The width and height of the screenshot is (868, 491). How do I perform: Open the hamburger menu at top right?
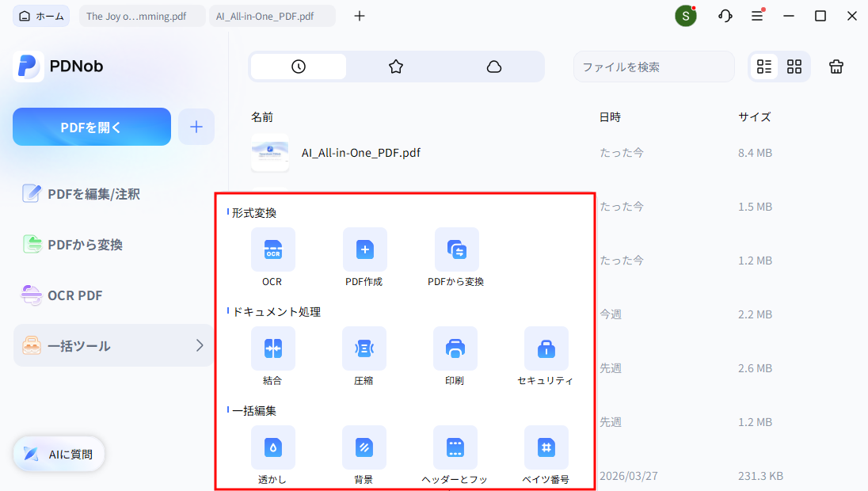[x=757, y=15]
